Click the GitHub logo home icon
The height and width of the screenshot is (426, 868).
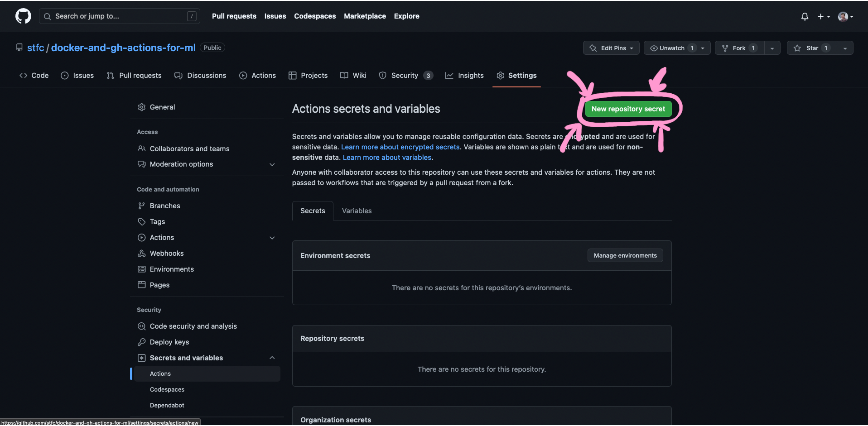[x=23, y=16]
